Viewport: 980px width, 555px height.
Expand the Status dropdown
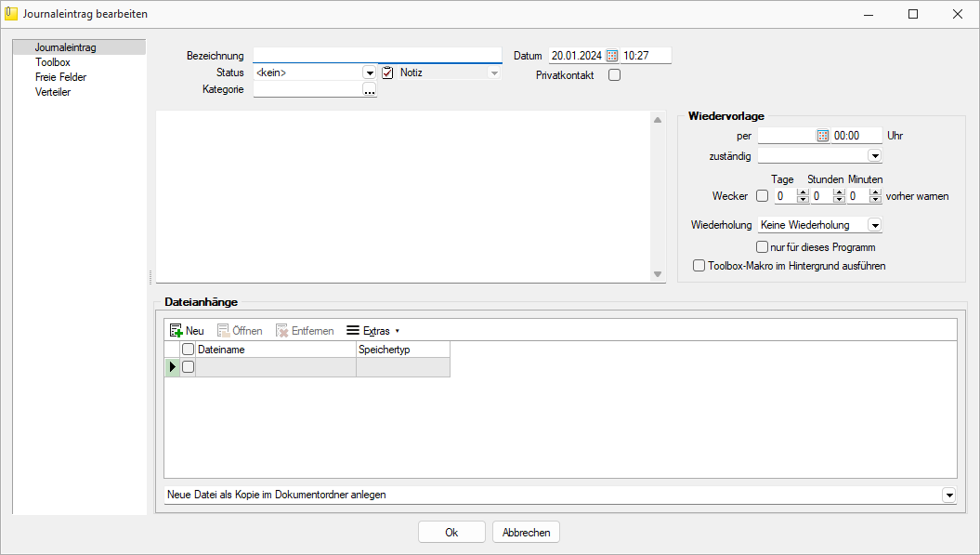[x=370, y=73]
